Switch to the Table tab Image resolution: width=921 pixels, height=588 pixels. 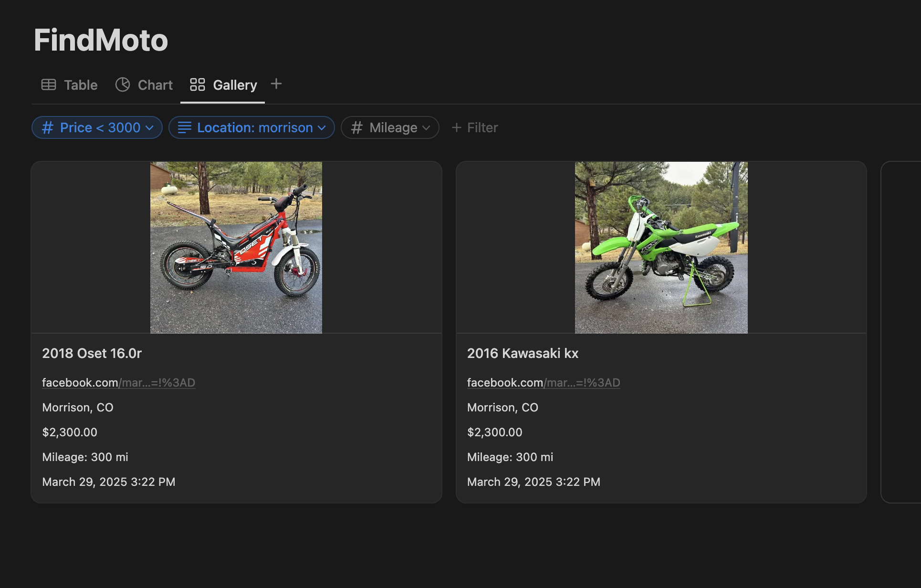[x=80, y=85]
